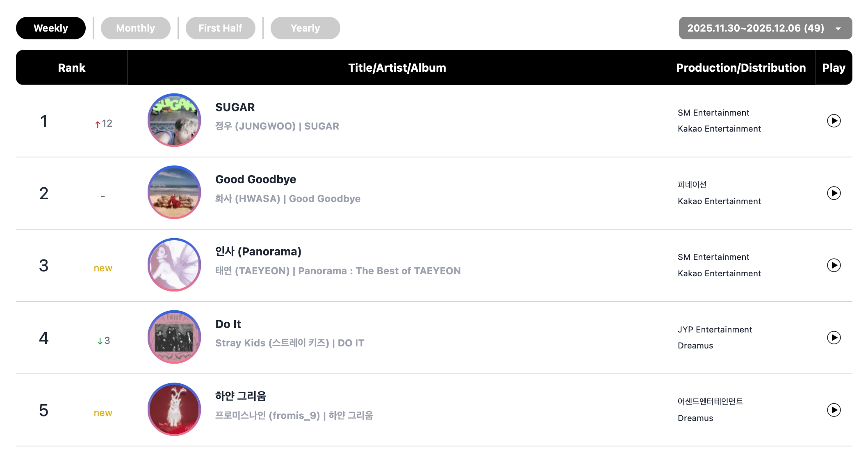Click the fromis_9 album cover with white rabbit
Screen dimensions: 868x453
tap(174, 409)
